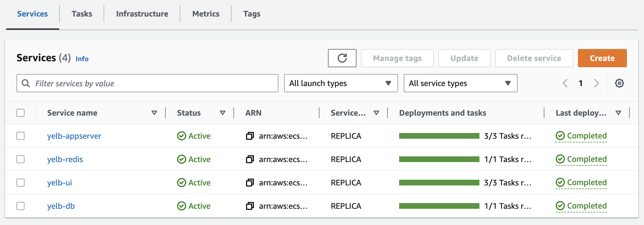Click Completed check icon for yelb-redis

[x=560, y=159]
